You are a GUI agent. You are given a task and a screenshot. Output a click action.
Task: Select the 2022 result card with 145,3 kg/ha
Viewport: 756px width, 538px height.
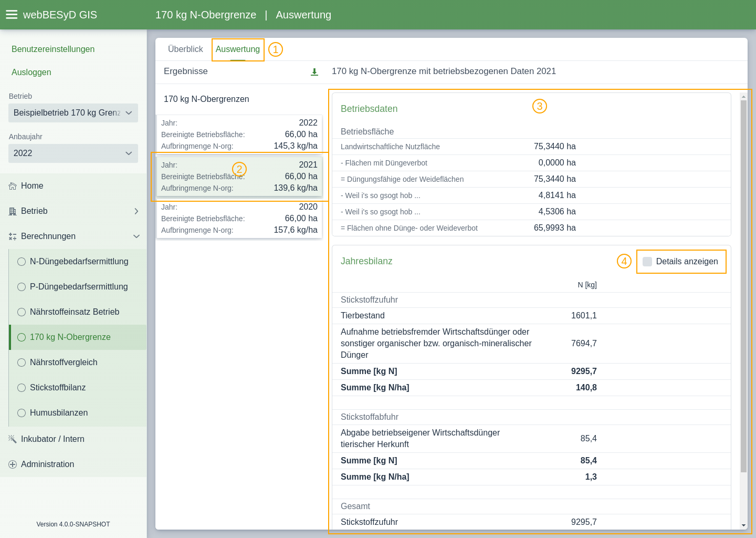pyautogui.click(x=239, y=134)
